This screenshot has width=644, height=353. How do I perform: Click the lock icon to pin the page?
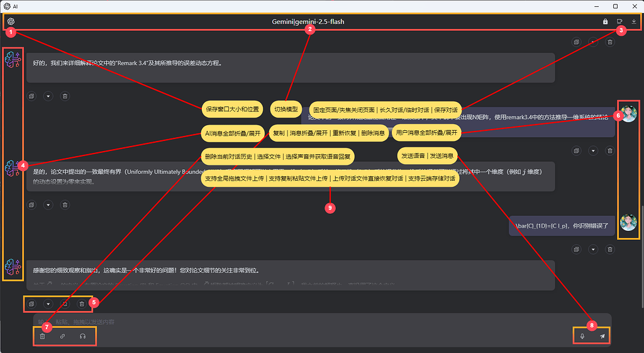(605, 21)
